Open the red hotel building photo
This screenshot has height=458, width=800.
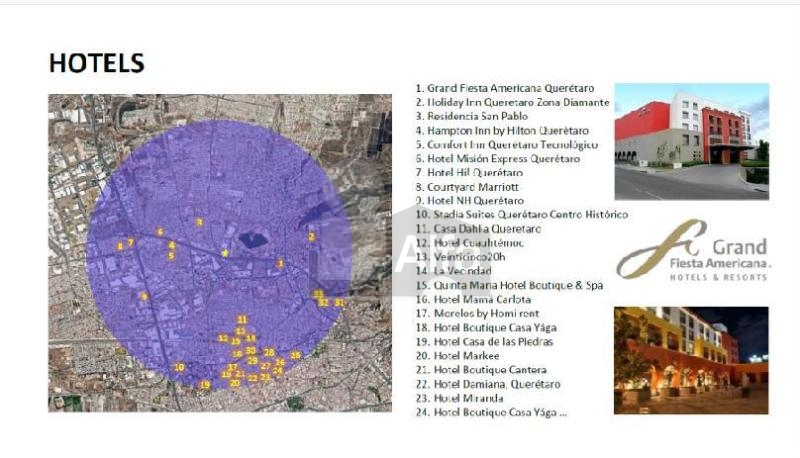691,141
